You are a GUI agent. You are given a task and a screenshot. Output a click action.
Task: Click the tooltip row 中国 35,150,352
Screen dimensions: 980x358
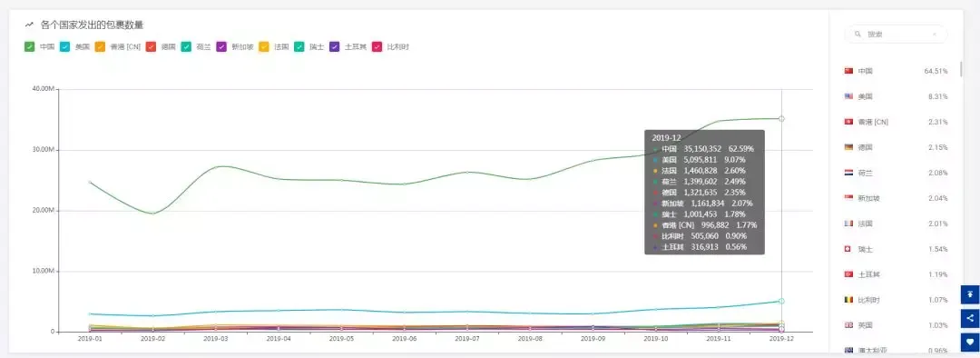704,149
